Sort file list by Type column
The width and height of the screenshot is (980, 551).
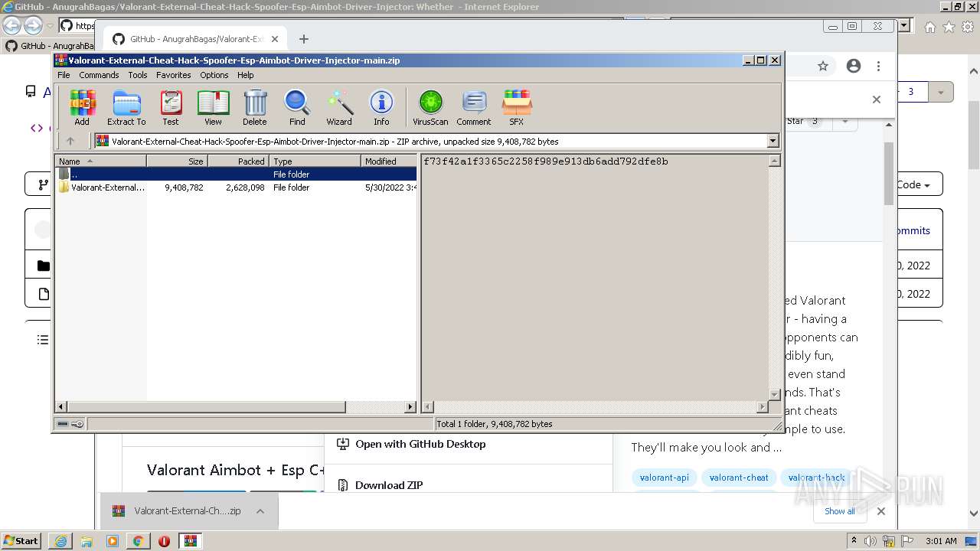315,161
